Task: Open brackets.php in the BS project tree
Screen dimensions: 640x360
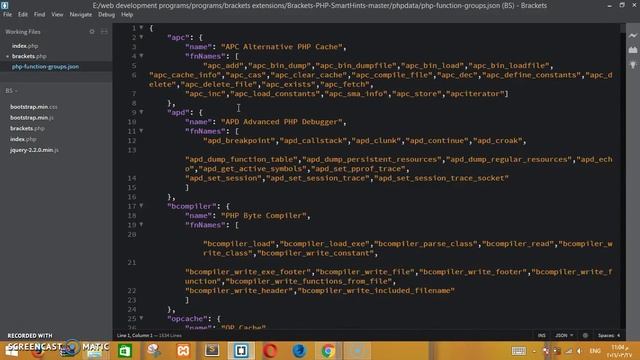Action: click(27, 128)
